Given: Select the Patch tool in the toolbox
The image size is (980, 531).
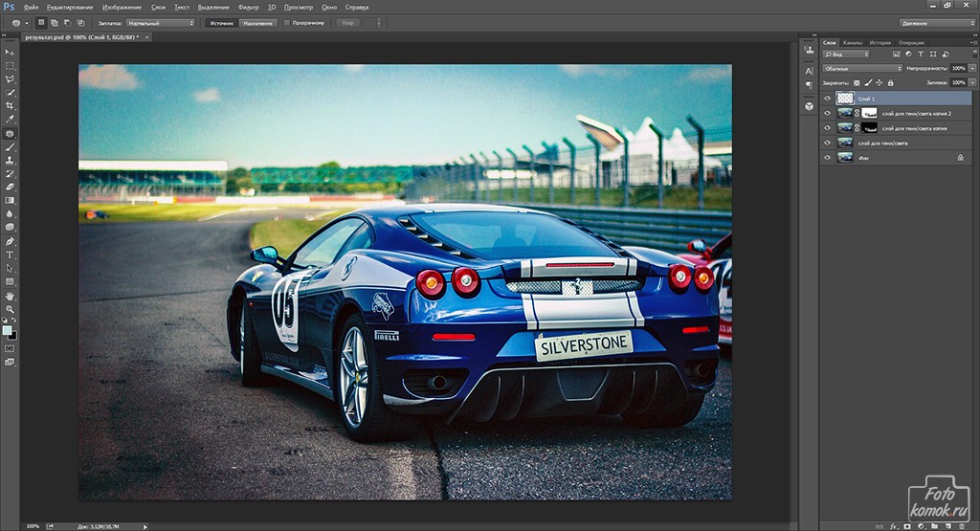Looking at the screenshot, I should [10, 134].
